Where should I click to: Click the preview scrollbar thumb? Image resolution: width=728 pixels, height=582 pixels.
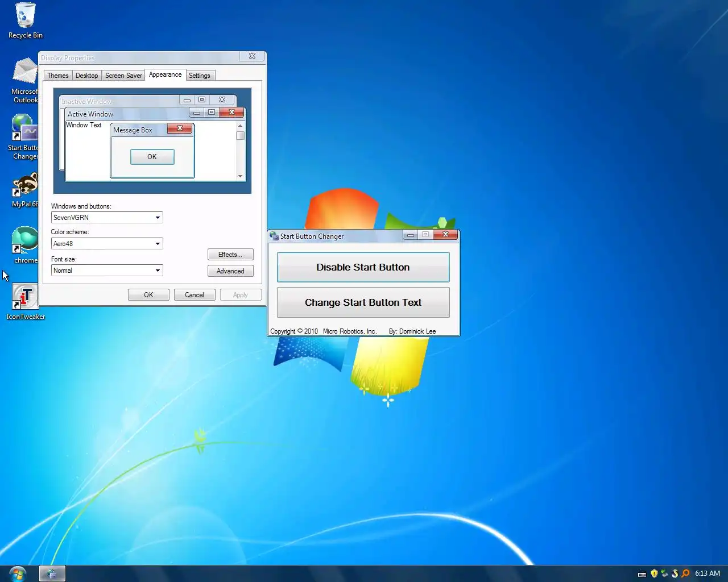point(241,136)
